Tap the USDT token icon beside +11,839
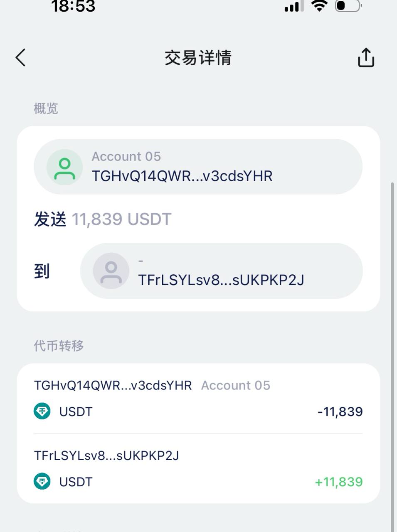The height and width of the screenshot is (532, 397). [42, 482]
